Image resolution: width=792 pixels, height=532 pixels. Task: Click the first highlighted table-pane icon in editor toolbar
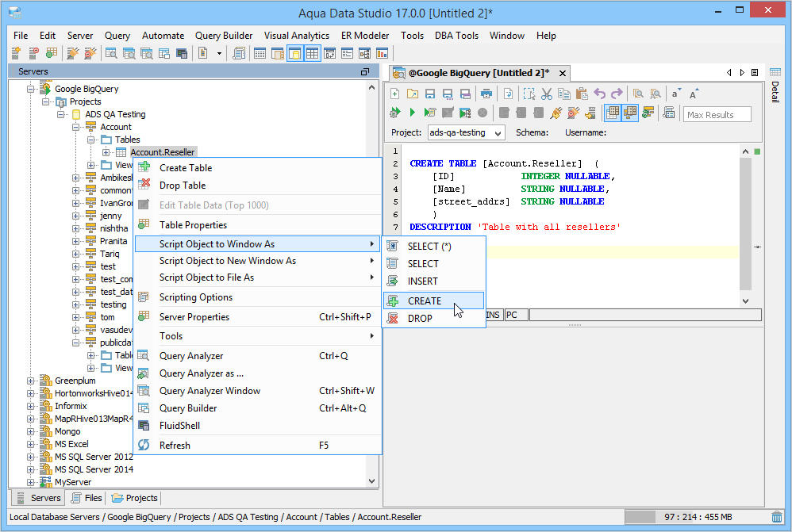tap(613, 113)
